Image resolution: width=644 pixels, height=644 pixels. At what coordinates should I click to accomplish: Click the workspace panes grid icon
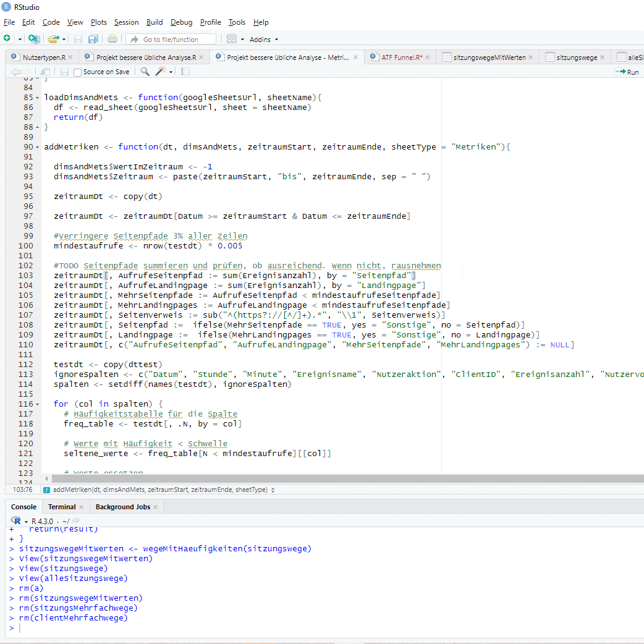232,39
